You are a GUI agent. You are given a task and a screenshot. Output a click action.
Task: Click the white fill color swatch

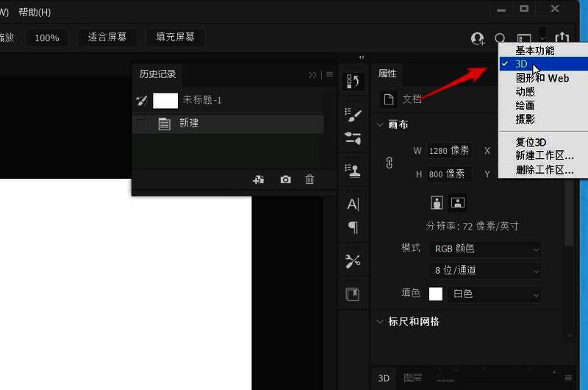tap(436, 294)
